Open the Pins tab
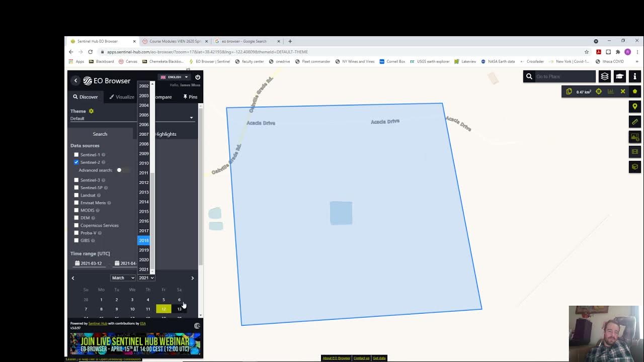Viewport: 644px width, 362px height. tap(190, 97)
